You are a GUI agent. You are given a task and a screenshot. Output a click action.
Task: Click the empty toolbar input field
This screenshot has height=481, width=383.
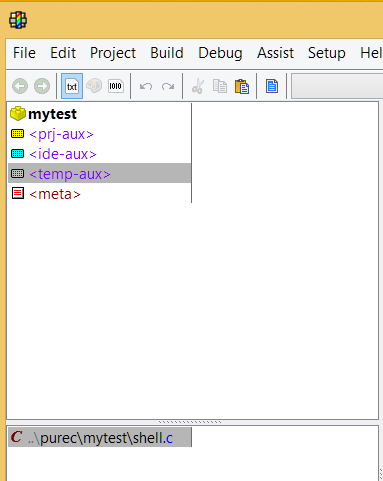[x=337, y=86]
